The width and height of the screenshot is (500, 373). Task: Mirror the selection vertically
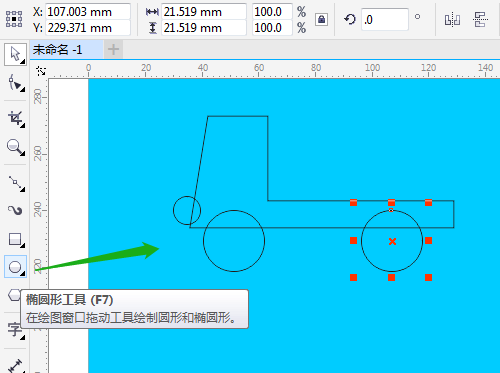click(480, 20)
